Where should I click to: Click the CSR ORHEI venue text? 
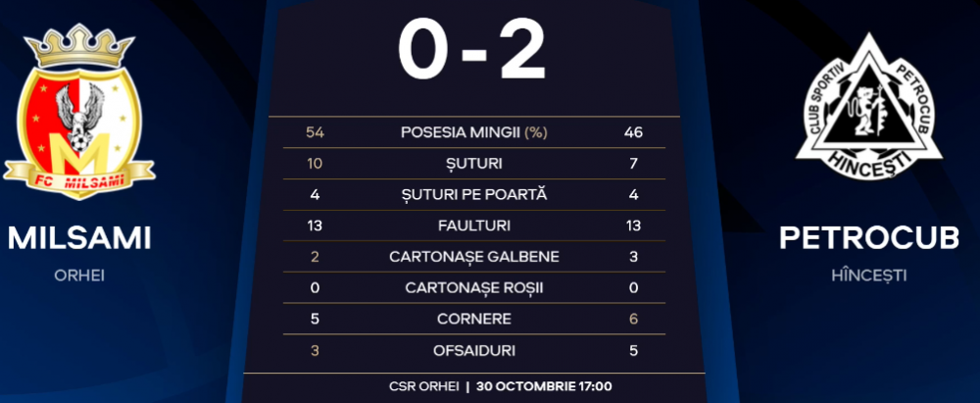pos(423,386)
